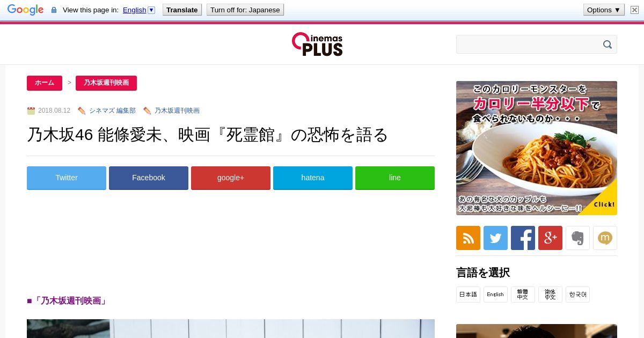The height and width of the screenshot is (338, 644).
Task: Click the Google logo in translate bar
Action: 25,10
